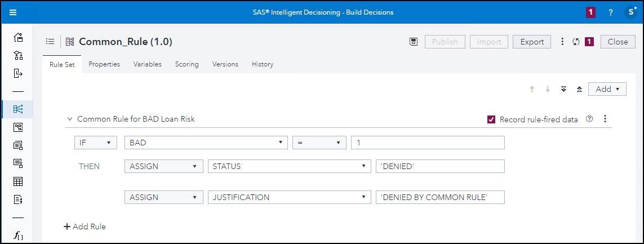The height and width of the screenshot is (244, 644).
Task: Click the move to top arrow icon
Action: (579, 89)
